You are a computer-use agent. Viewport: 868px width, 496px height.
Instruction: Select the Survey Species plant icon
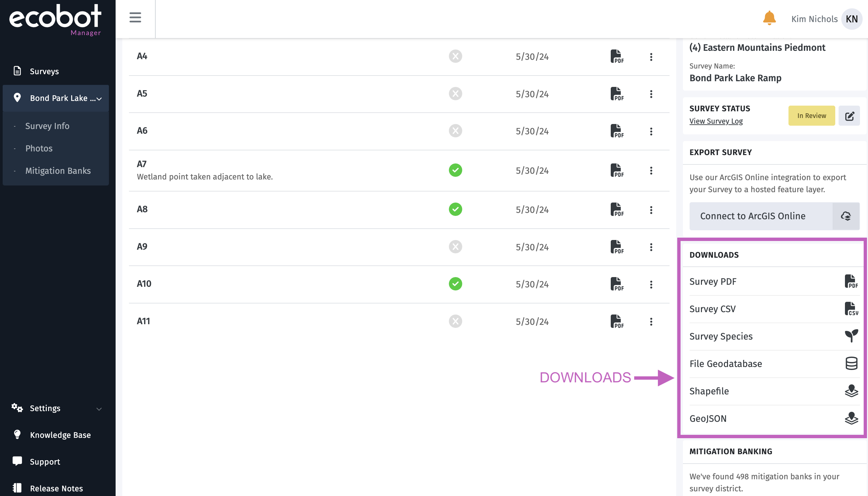click(851, 336)
